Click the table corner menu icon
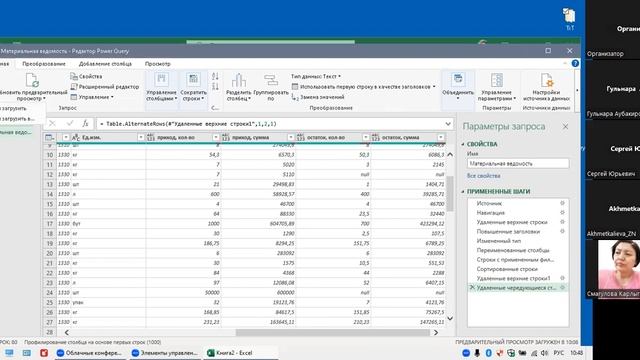The image size is (640, 360). pos(49,138)
